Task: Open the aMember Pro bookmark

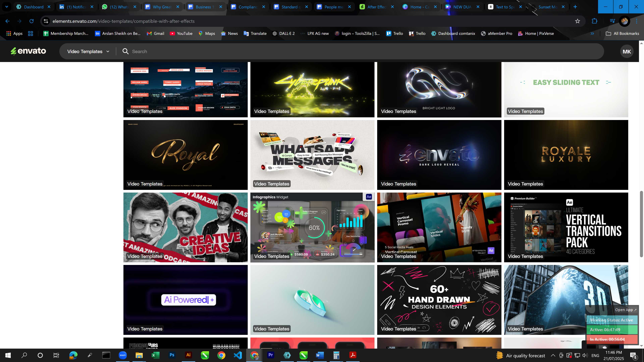Action: 496,34
